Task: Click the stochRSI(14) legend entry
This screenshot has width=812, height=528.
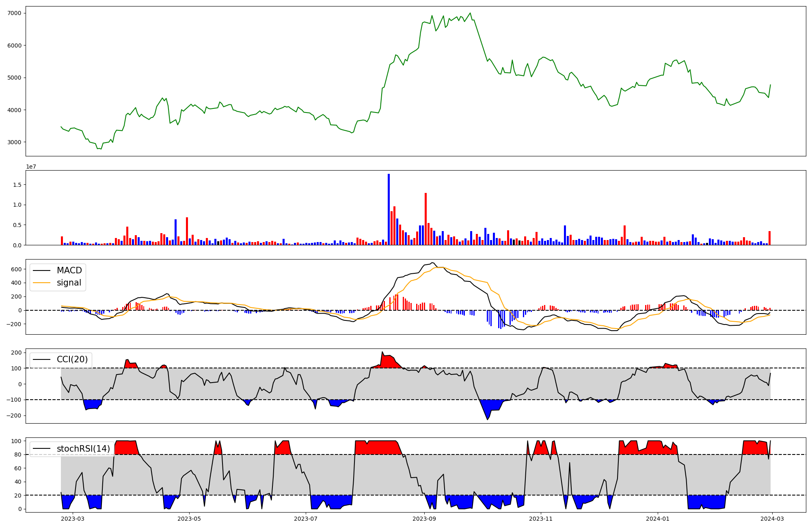Action: (83, 448)
